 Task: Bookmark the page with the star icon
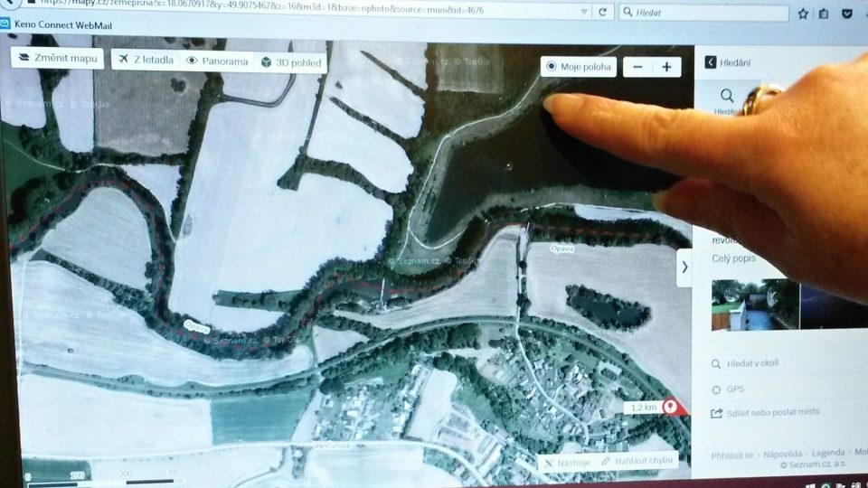pyautogui.click(x=803, y=14)
